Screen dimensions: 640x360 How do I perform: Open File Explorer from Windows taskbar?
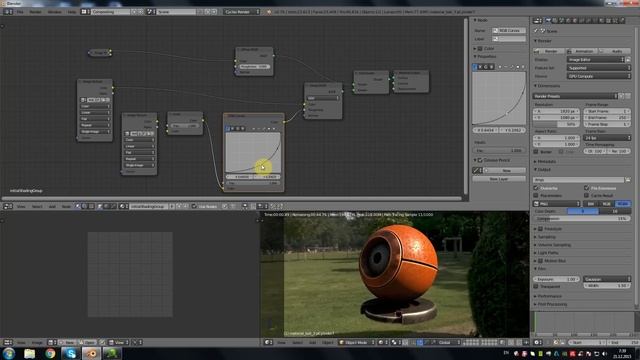coord(29,353)
